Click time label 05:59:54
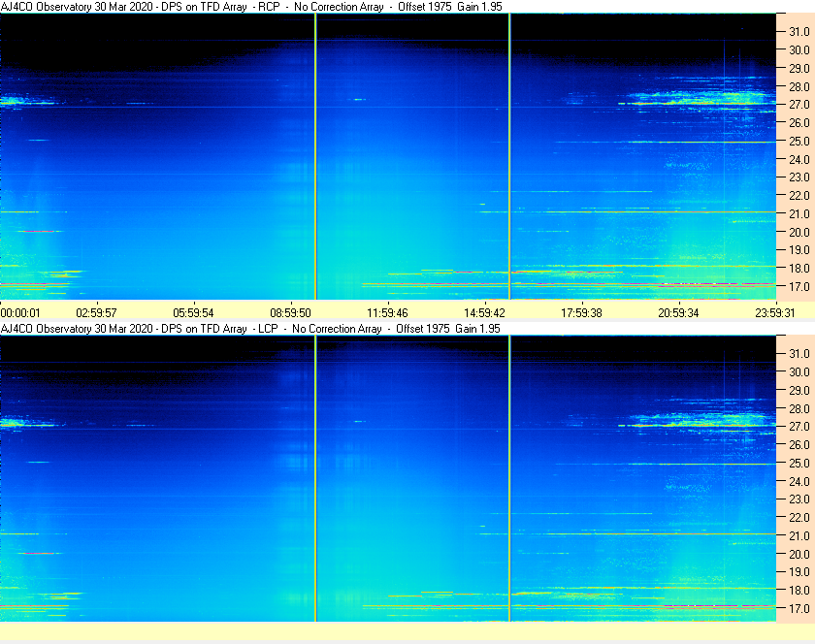This screenshot has height=644, width=815. click(193, 313)
